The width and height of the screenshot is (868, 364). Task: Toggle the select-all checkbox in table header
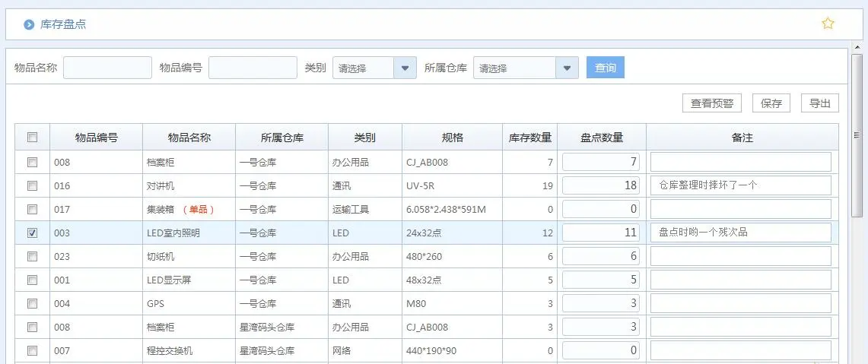32,138
